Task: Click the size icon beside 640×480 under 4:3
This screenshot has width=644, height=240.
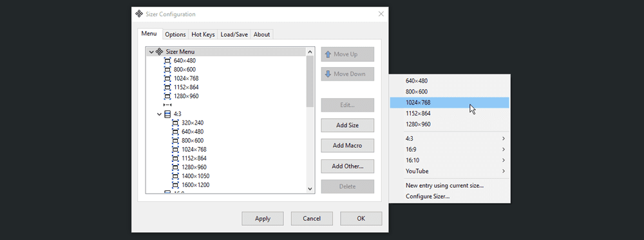Action: (175, 132)
